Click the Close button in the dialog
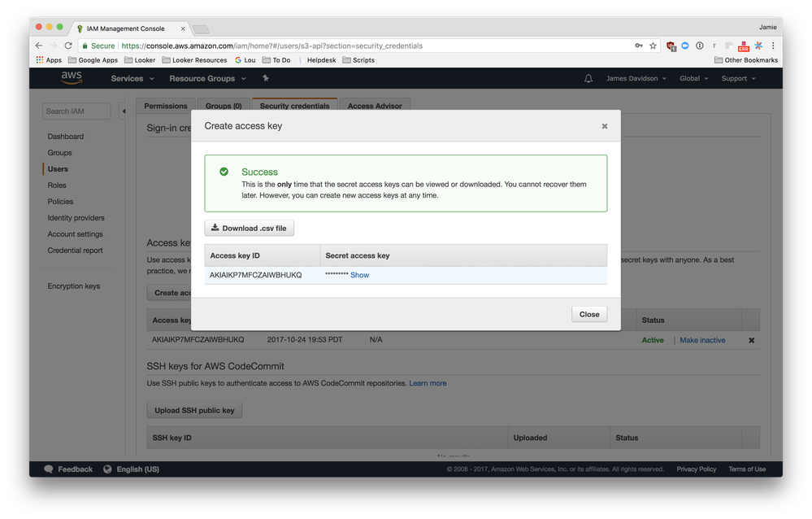The height and width of the screenshot is (519, 812). pos(589,314)
